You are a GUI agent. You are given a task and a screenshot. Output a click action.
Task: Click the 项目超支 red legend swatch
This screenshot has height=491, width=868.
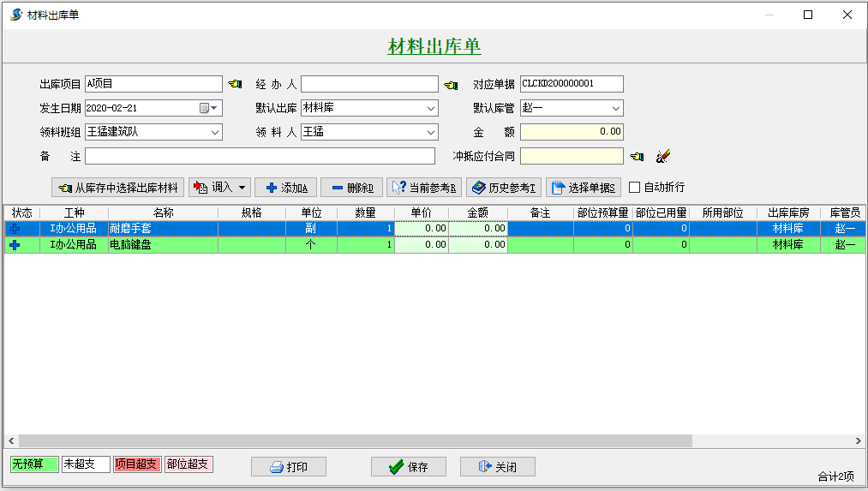[136, 464]
